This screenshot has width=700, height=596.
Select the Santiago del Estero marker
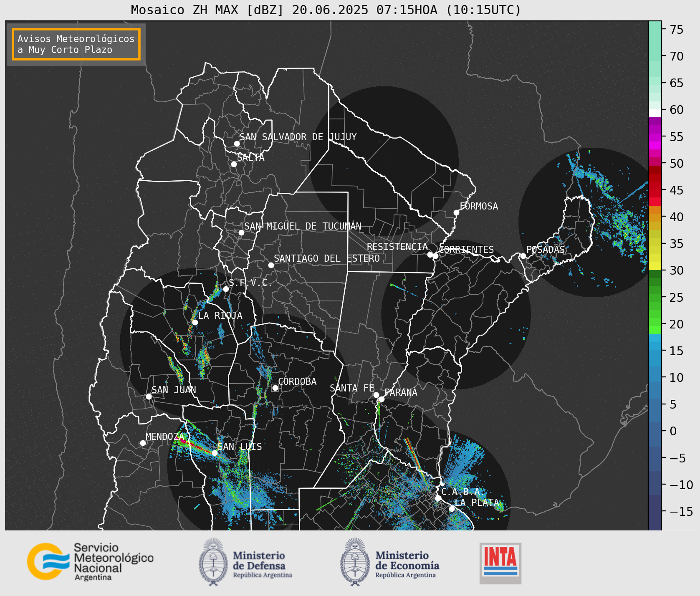271,265
